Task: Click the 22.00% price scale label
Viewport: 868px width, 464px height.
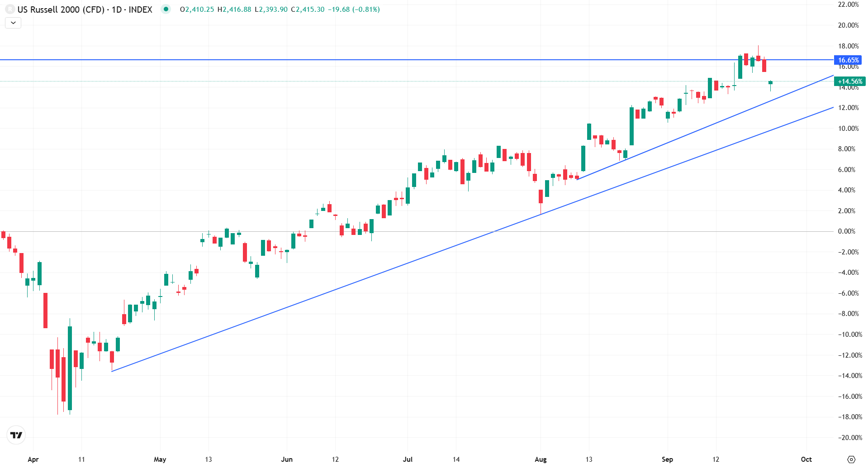Action: pos(848,5)
